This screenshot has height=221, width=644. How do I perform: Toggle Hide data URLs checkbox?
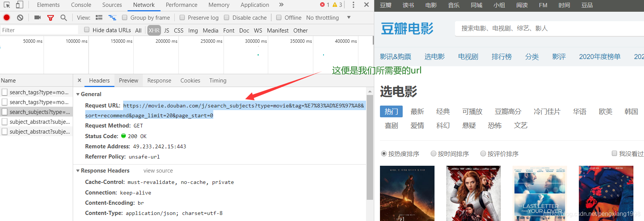[x=87, y=30]
